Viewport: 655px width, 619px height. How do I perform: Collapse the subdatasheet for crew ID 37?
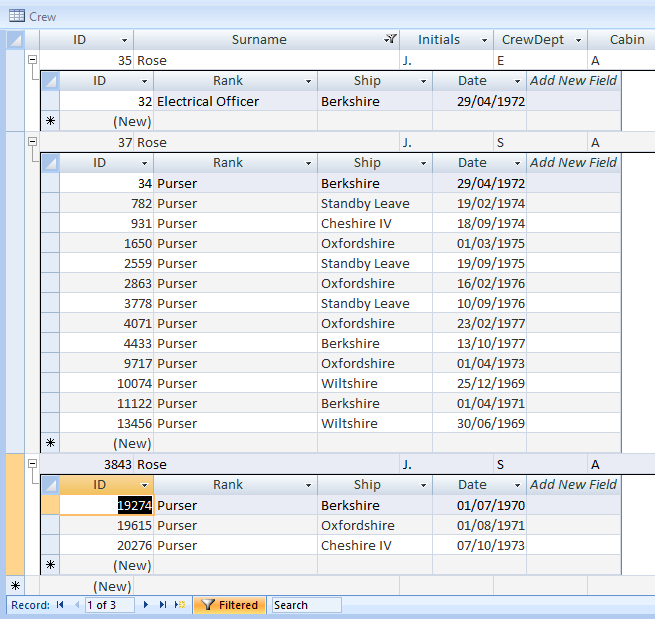click(33, 142)
